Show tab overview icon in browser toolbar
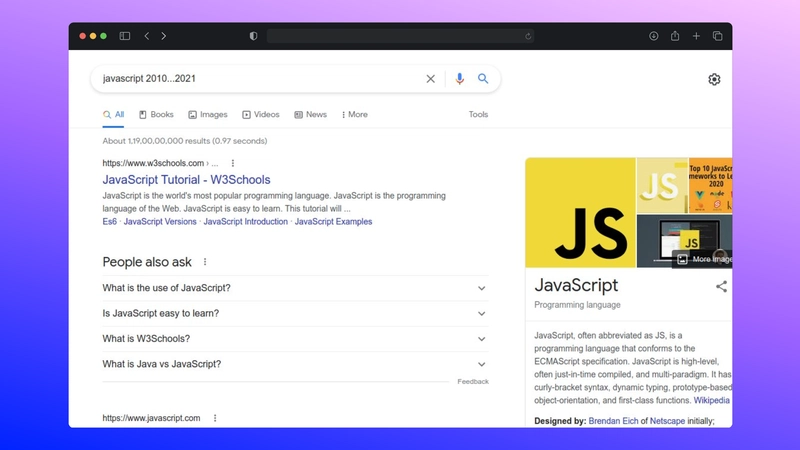 click(717, 36)
